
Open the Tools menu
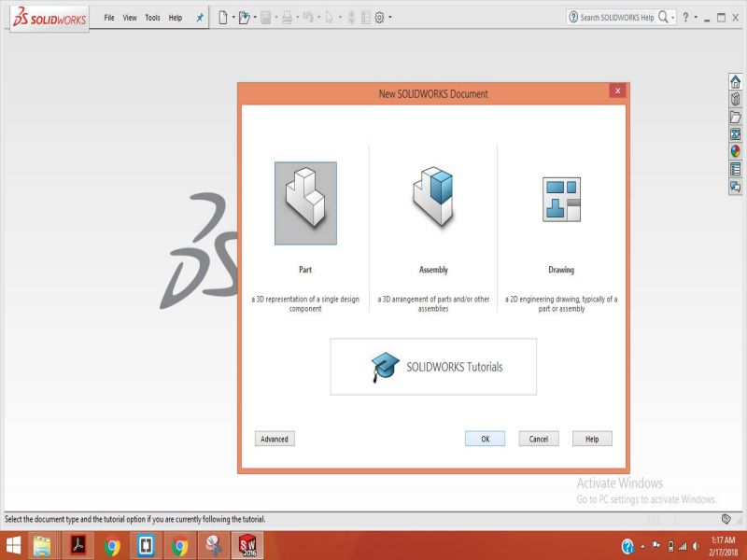click(x=152, y=18)
